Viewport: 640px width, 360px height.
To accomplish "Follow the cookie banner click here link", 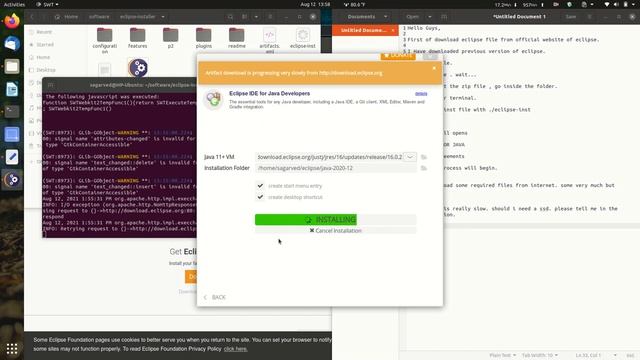I will (236, 349).
